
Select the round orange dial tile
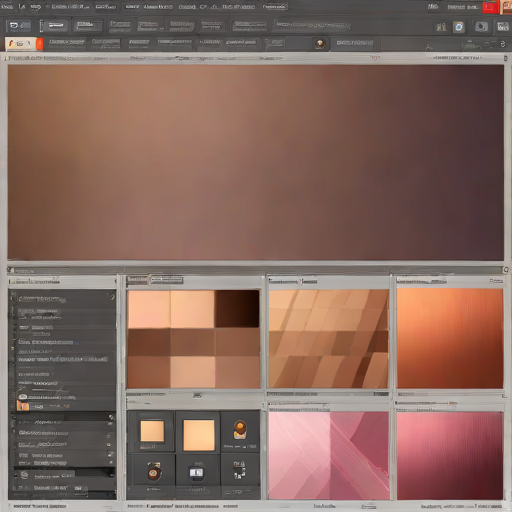click(153, 471)
